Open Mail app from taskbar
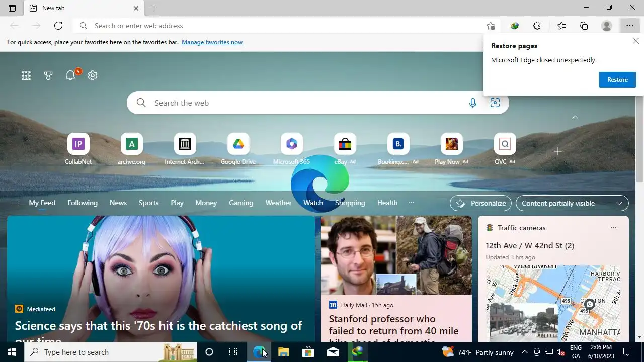Screen dimensions: 644x362 point(333,352)
